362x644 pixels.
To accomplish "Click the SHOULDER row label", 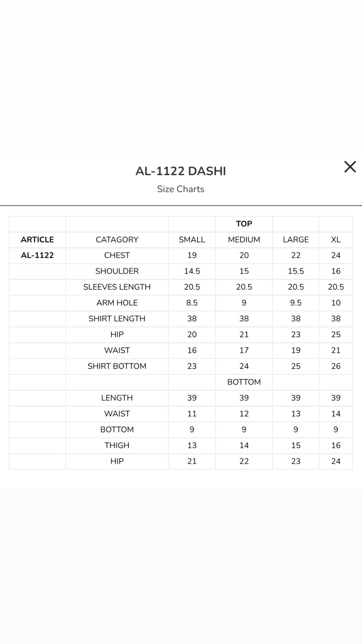I will [x=117, y=271].
